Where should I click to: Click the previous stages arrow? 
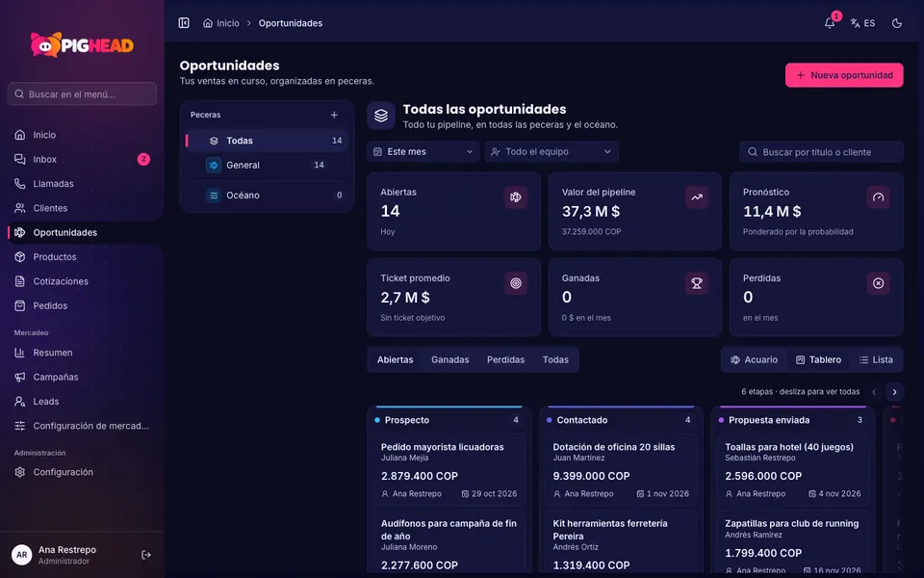875,392
